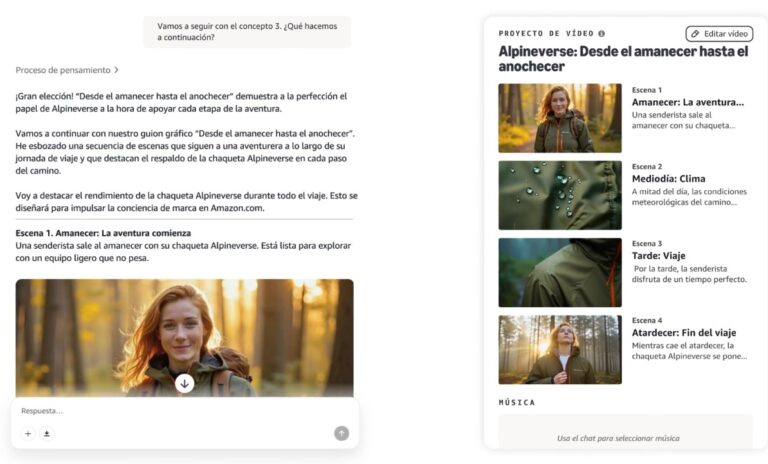
Task: Select the title Tarde: Viaje
Action: [658, 256]
